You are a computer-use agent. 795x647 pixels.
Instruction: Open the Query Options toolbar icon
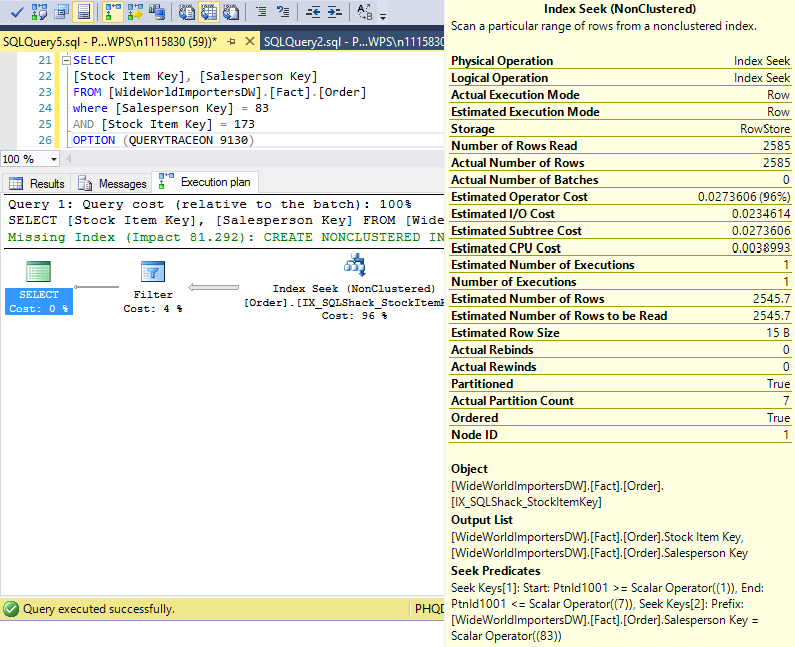60,12
